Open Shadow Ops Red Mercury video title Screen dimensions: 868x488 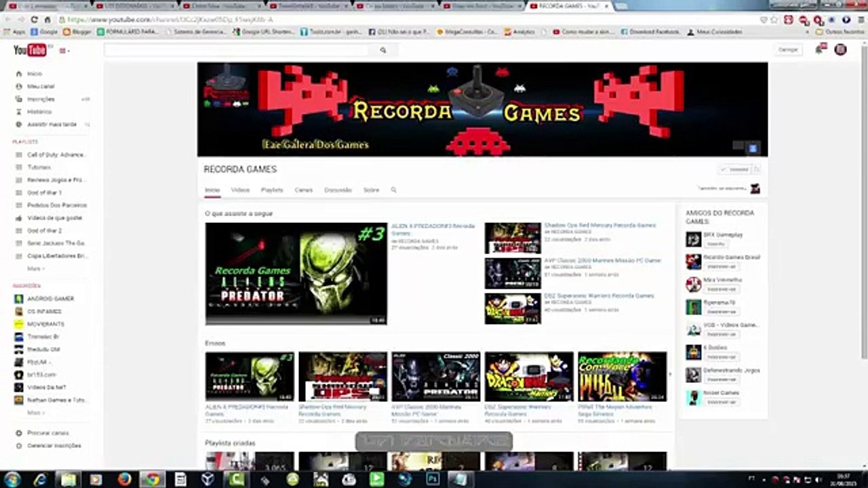(x=600, y=225)
